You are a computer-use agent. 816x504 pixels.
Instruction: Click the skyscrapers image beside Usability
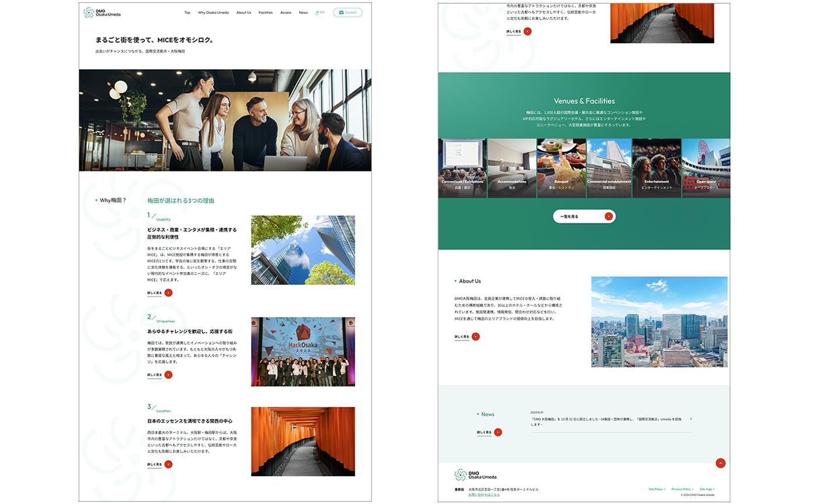(303, 250)
